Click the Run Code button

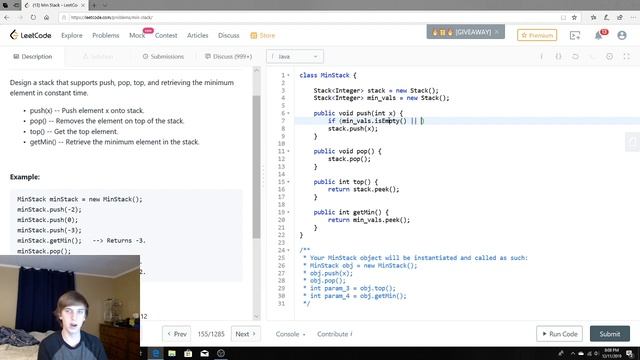click(x=559, y=334)
